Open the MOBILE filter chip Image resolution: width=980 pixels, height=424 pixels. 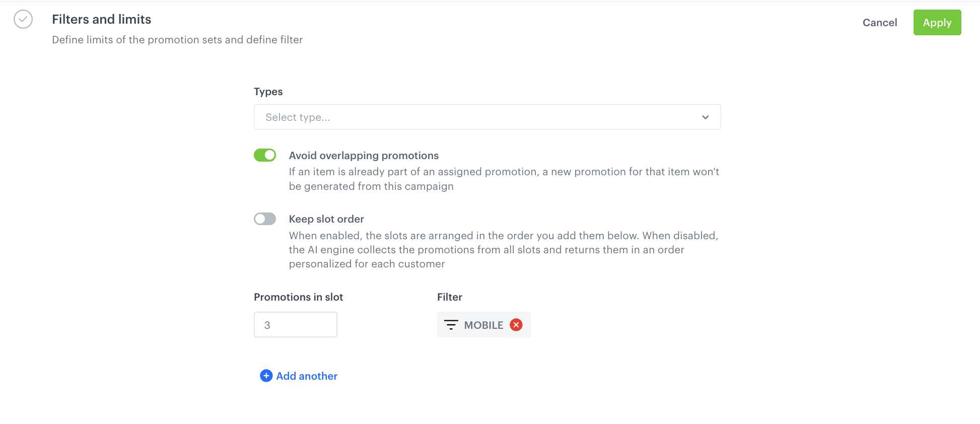coord(483,325)
